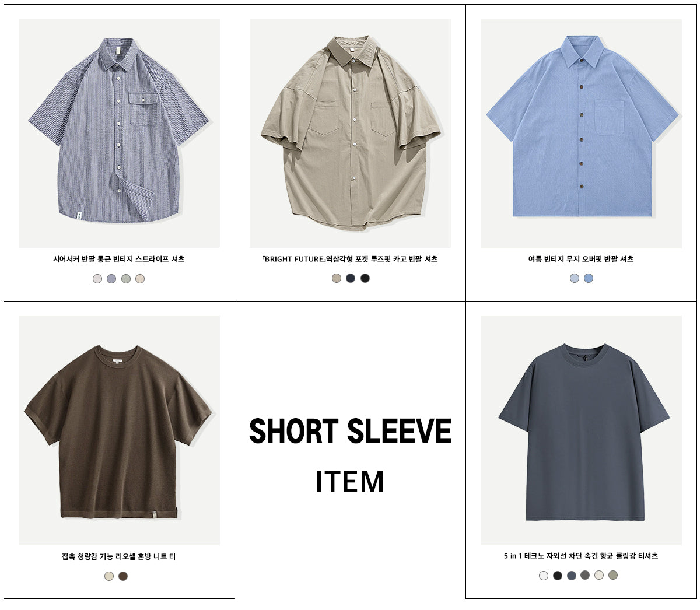700x610 pixels.
Task: Open the brown knit tee product image
Action: click(x=119, y=430)
